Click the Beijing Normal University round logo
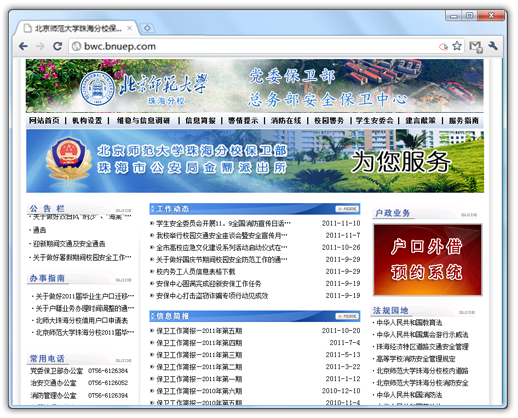 coord(97,89)
